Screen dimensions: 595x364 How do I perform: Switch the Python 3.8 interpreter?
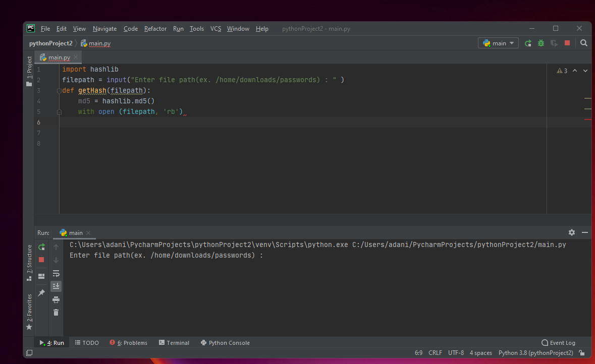point(536,353)
